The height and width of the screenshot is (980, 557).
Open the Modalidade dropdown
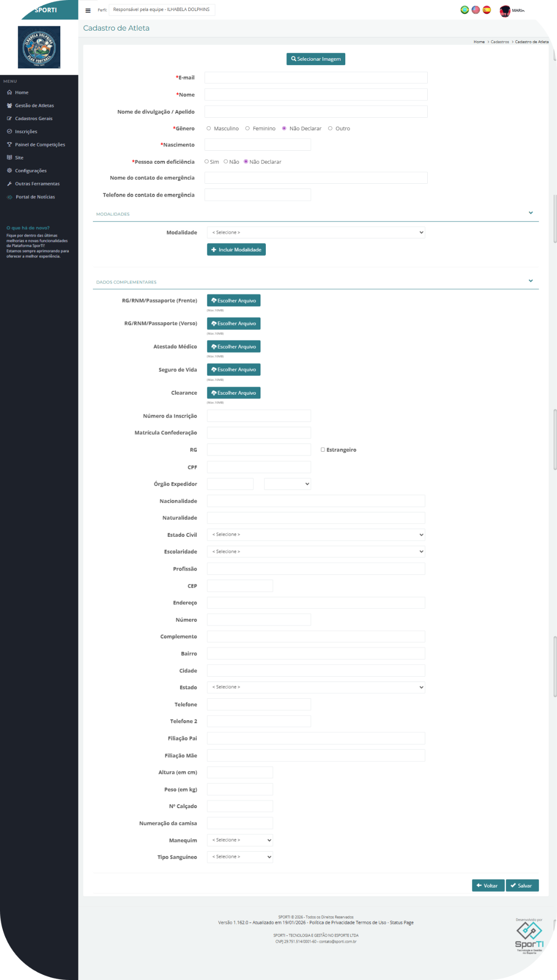pos(316,233)
